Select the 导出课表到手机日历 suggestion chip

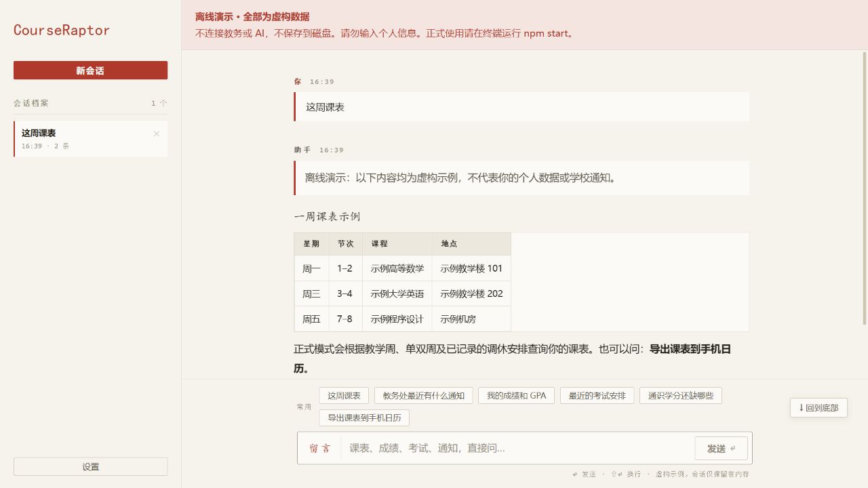[364, 418]
